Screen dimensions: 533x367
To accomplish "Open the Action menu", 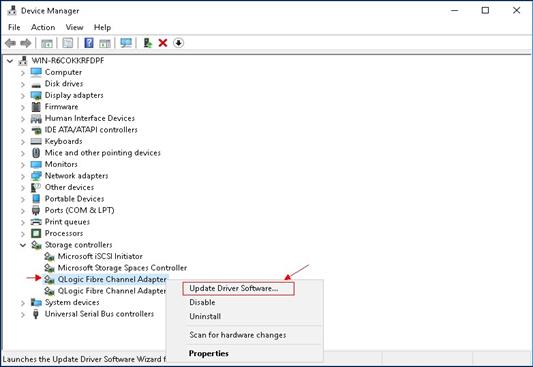I will 43,27.
